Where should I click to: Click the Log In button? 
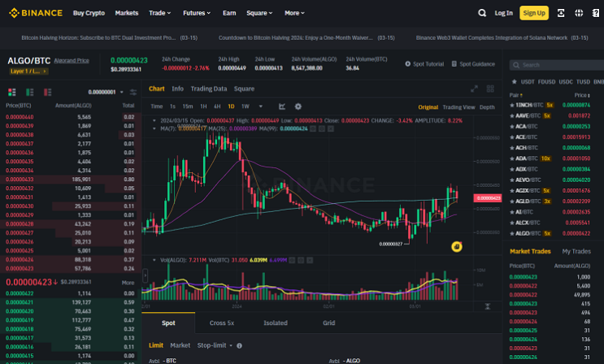tap(503, 13)
